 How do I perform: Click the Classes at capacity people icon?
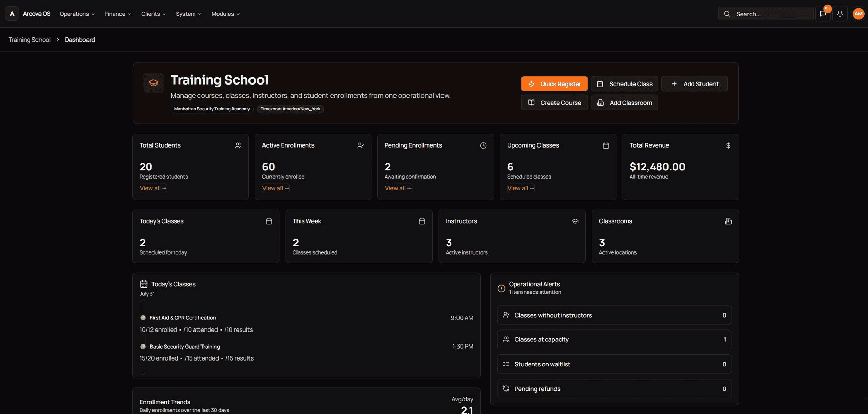coord(506,339)
